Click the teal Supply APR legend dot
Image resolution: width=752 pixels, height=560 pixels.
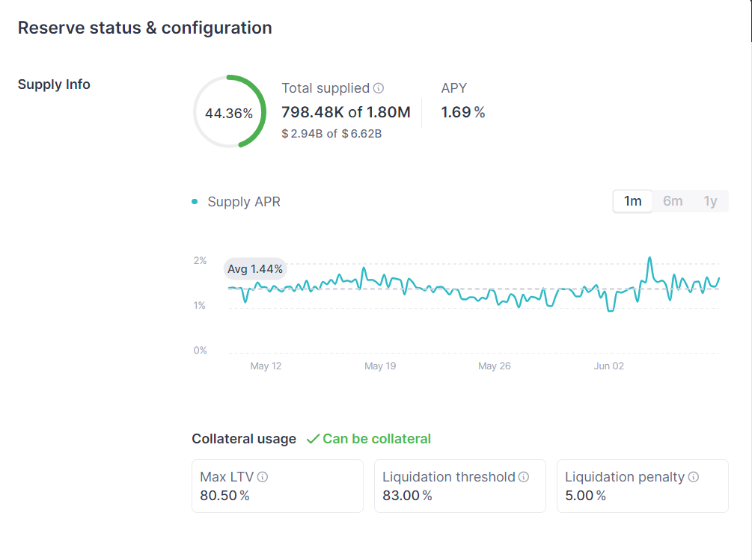(195, 202)
